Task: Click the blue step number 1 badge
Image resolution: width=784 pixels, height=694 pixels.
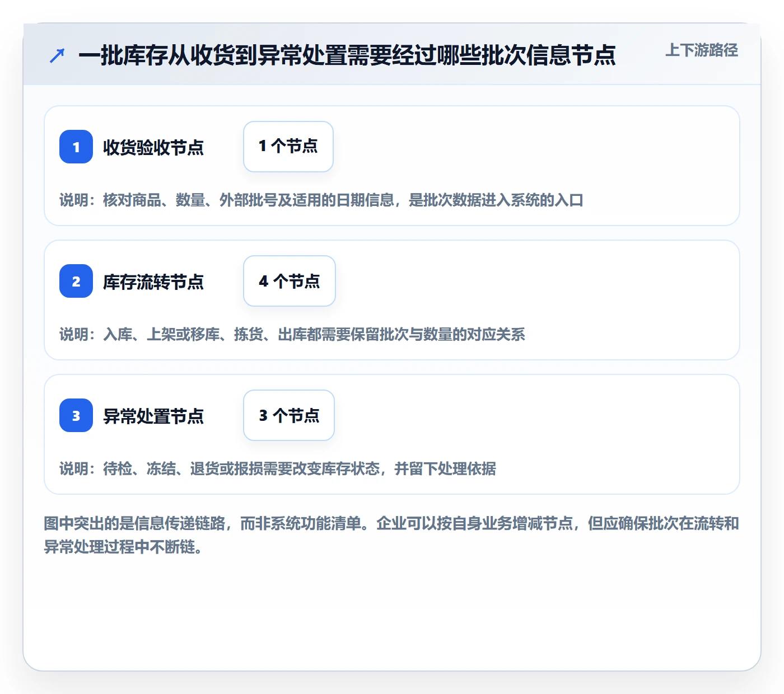Action: tap(76, 147)
